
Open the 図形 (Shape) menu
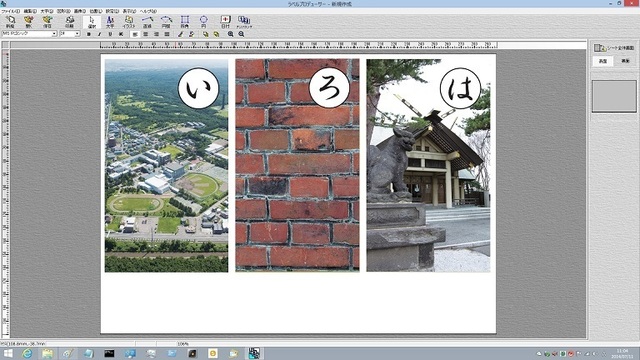pos(64,11)
